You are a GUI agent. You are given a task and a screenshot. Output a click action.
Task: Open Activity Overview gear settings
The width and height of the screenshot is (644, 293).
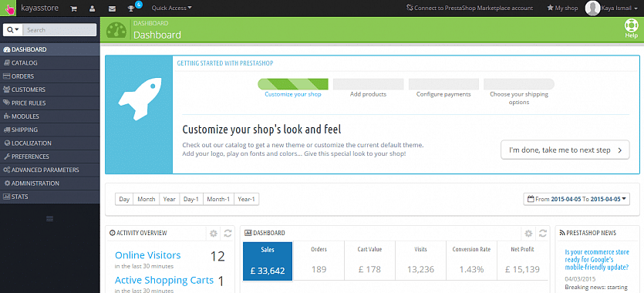[213, 233]
